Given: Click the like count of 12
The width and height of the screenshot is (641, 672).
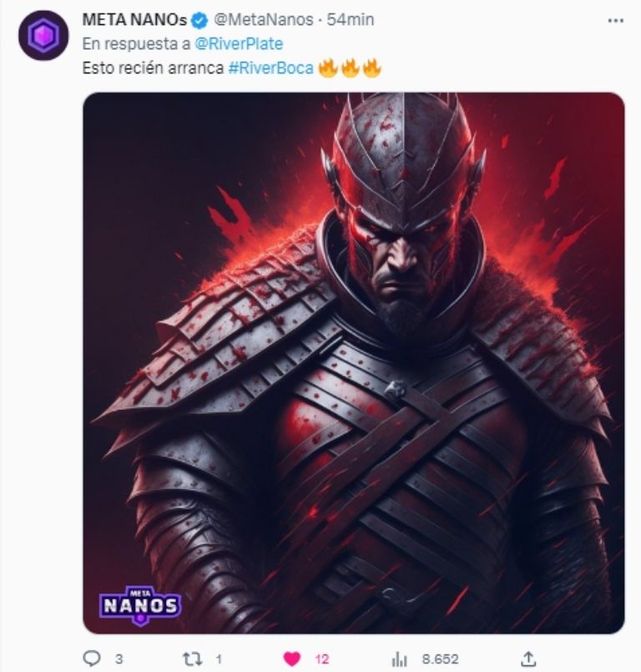Looking at the screenshot, I should click(321, 659).
